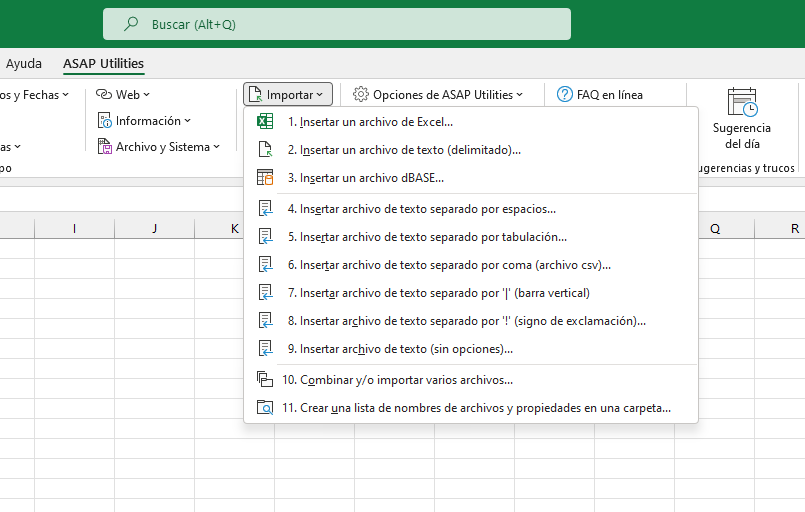805x512 pixels.
Task: Select column J header
Action: pyautogui.click(x=155, y=229)
